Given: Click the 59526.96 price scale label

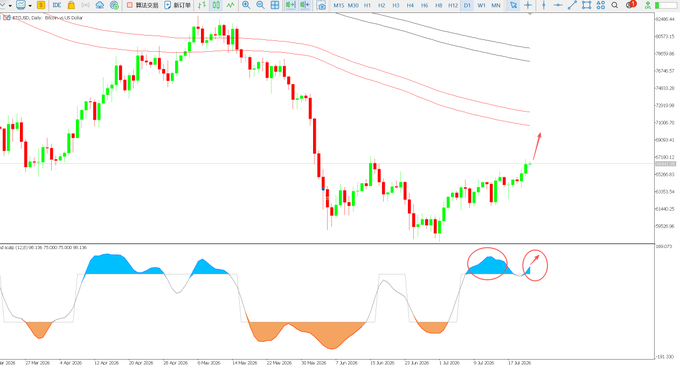Looking at the screenshot, I should 665,226.
